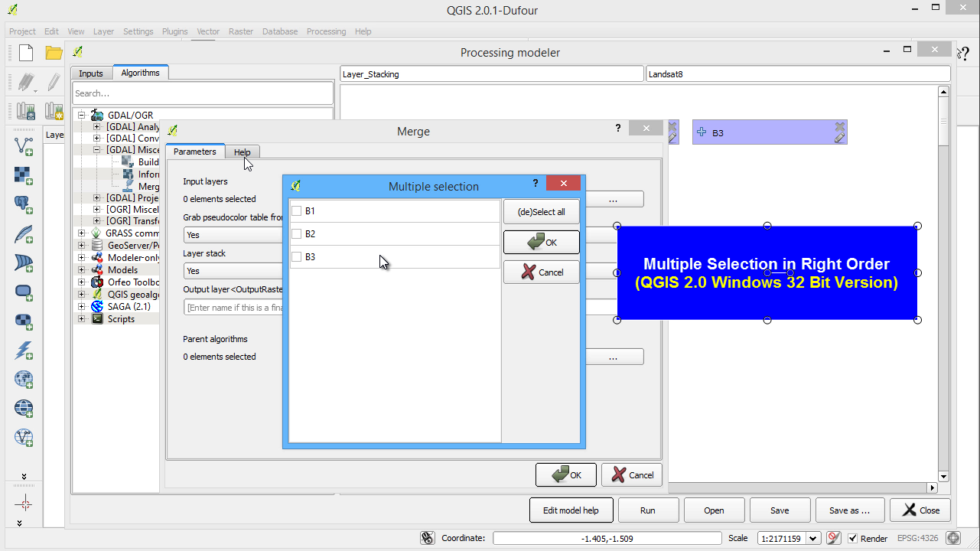This screenshot has height=551, width=980.
Task: Click the edit pencil icon on B3 input box
Action: pyautogui.click(x=840, y=138)
